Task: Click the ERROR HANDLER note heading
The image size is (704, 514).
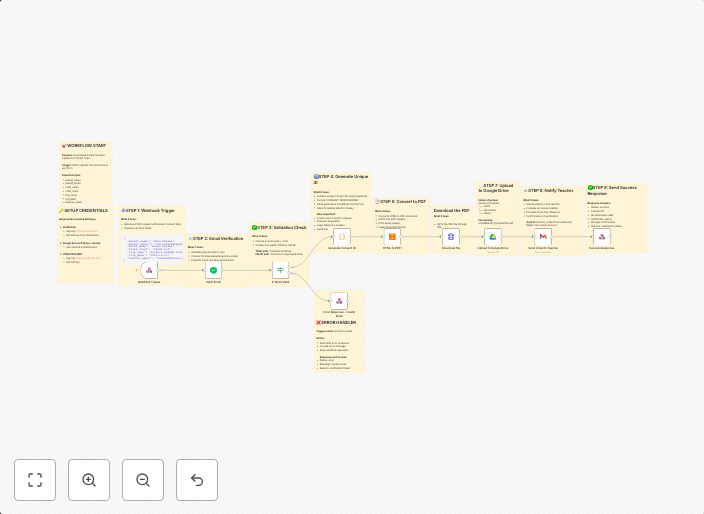Action: 336,323
